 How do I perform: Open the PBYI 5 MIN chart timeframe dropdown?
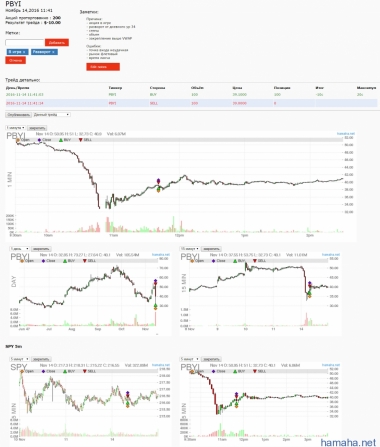[189, 359]
